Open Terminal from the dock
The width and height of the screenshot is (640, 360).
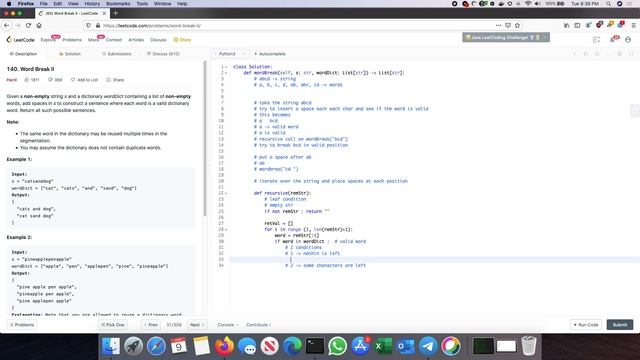(x=315, y=346)
